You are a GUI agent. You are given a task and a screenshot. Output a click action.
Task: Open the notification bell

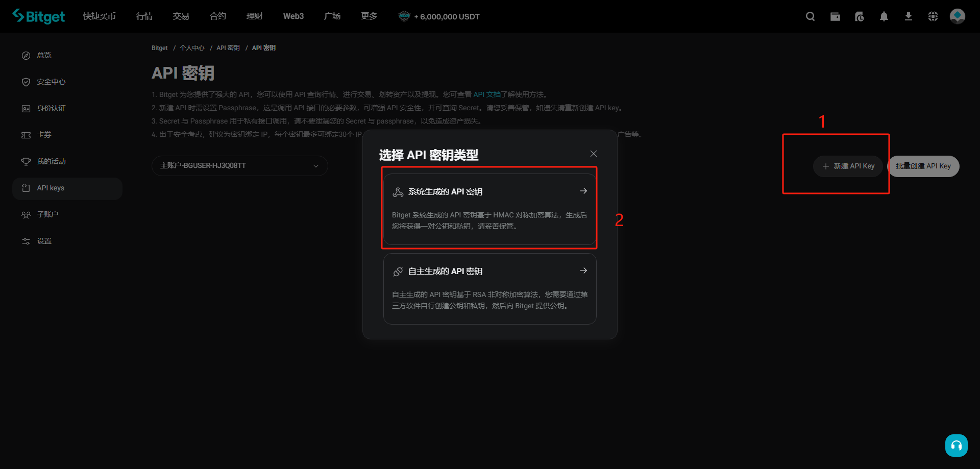point(884,16)
